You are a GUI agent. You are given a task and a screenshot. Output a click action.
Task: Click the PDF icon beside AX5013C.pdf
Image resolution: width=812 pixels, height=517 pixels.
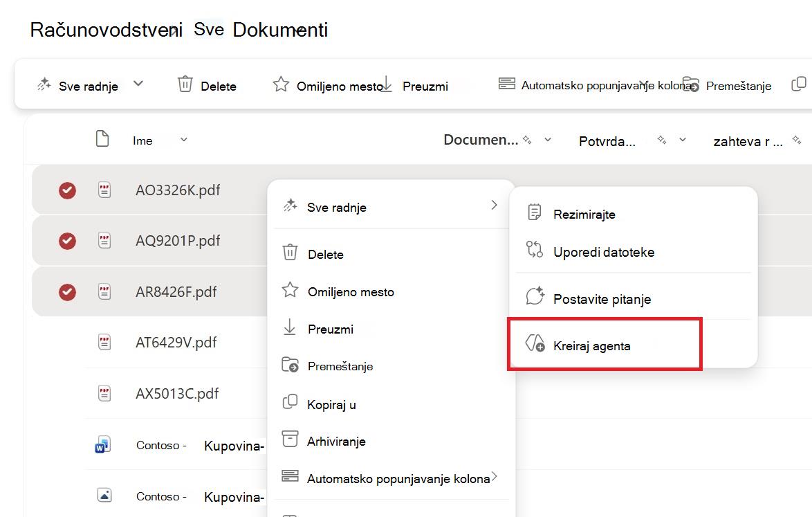click(x=104, y=393)
